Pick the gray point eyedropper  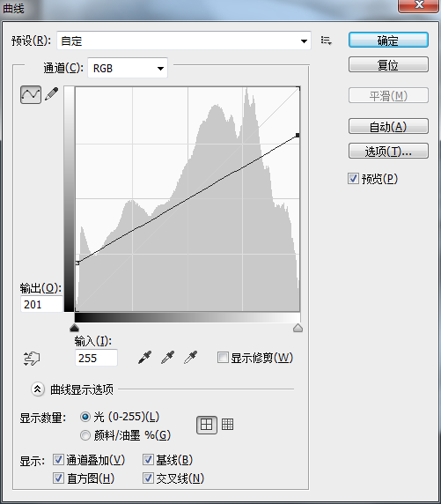pos(167,358)
